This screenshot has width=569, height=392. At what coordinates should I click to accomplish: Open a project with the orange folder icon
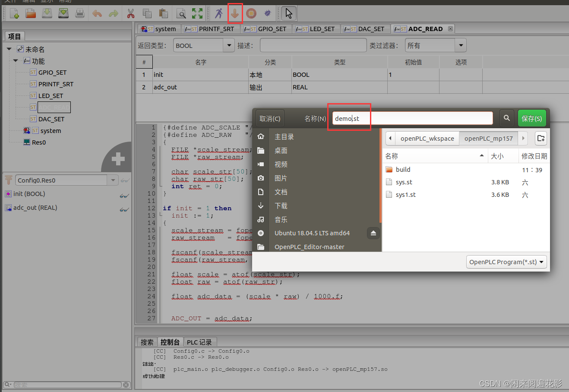pyautogui.click(x=30, y=13)
